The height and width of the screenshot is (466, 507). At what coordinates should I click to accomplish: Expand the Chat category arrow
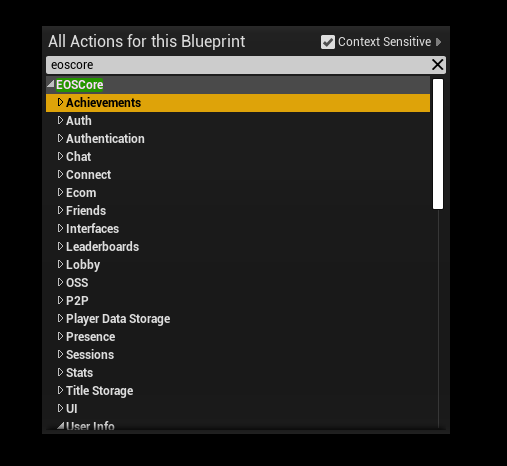60,156
